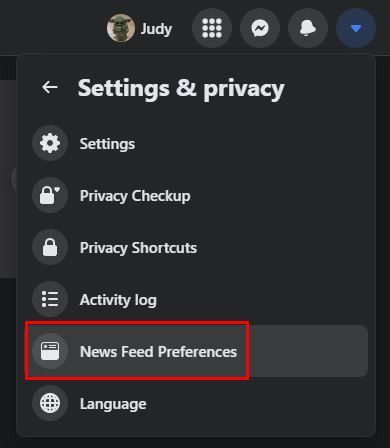Click the Activity log list icon

click(x=50, y=299)
